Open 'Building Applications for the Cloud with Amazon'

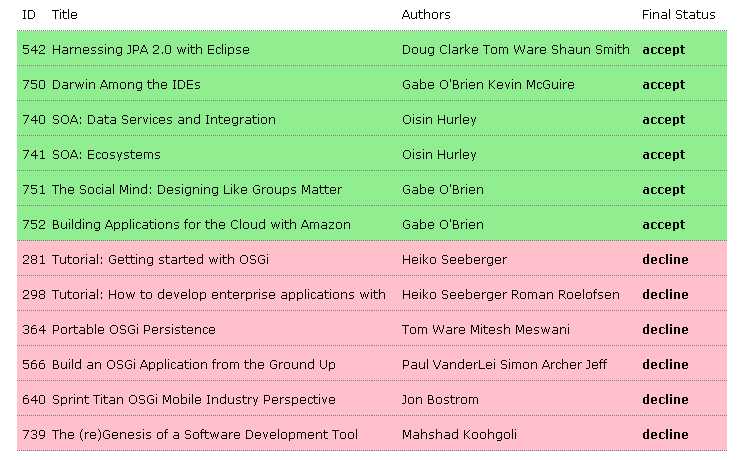[201, 224]
